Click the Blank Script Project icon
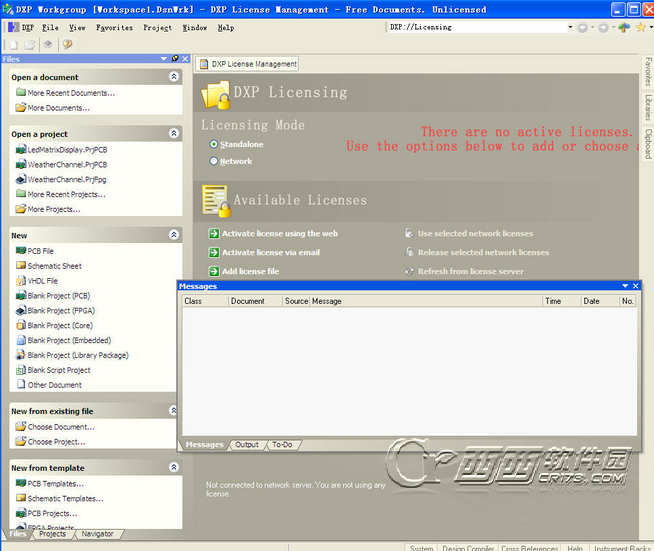 point(21,370)
